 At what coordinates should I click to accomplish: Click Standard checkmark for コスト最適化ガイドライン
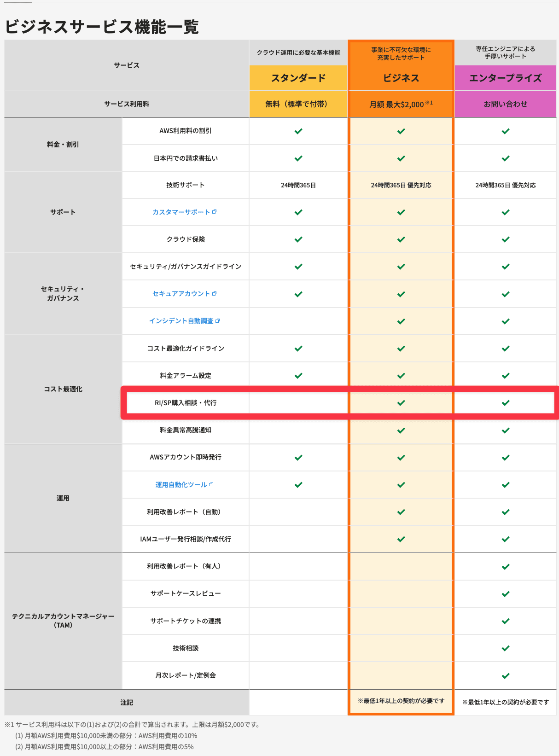click(298, 349)
